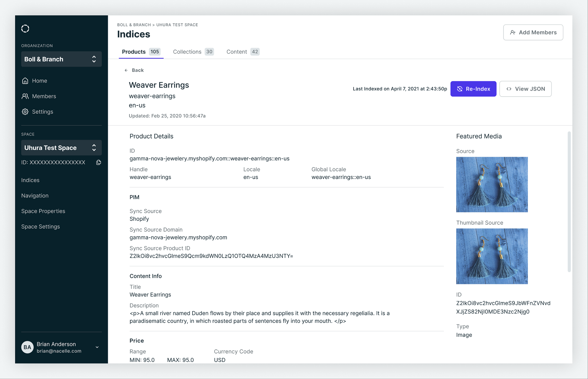Switch to the Content tab
Viewport: 588px width, 379px height.
[243, 52]
